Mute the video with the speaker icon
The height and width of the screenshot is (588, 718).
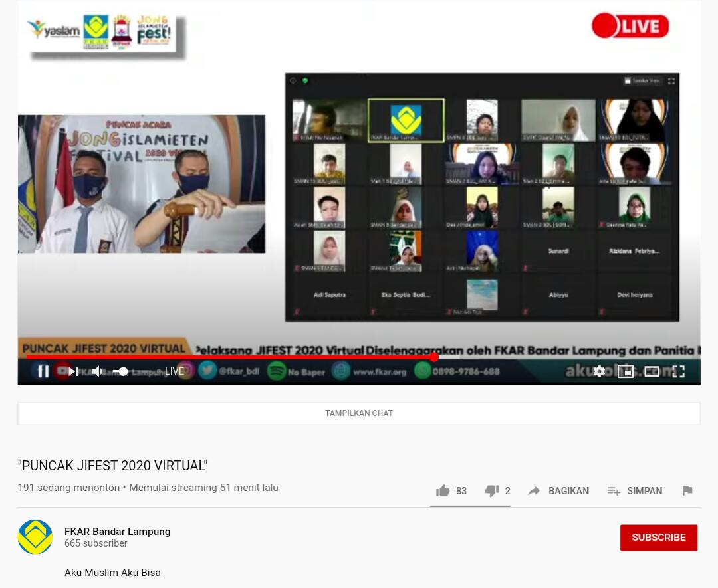[97, 371]
